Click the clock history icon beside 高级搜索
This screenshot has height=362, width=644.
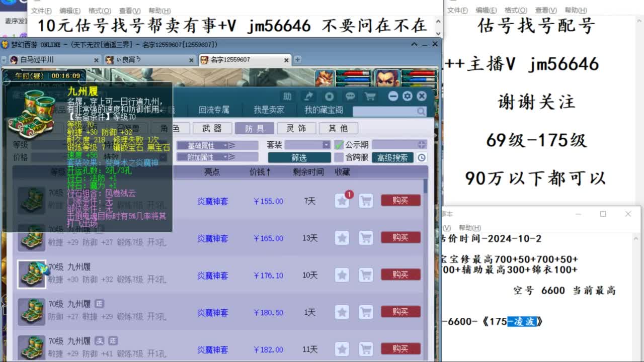(x=422, y=157)
